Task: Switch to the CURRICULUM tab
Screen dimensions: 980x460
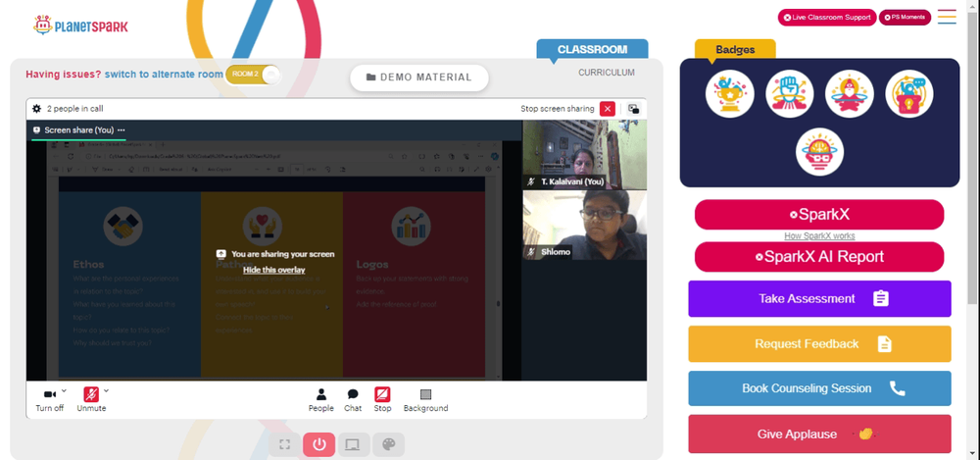Action: [x=607, y=73]
